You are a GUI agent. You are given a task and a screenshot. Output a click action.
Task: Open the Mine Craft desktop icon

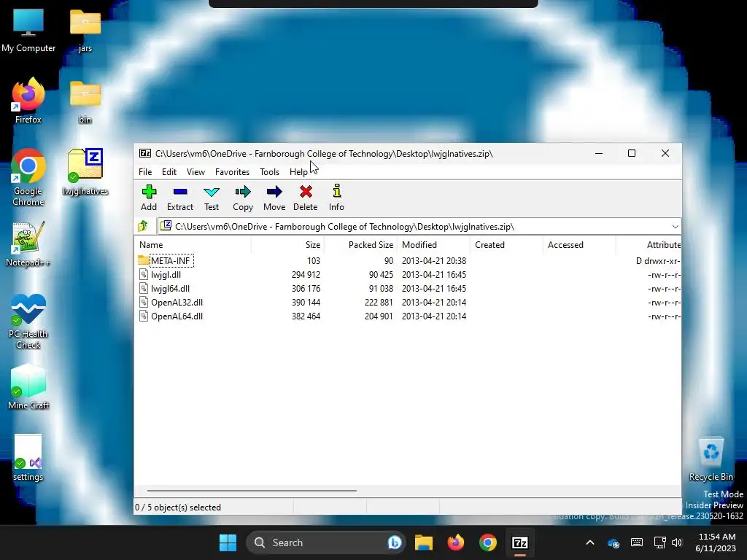tap(28, 386)
